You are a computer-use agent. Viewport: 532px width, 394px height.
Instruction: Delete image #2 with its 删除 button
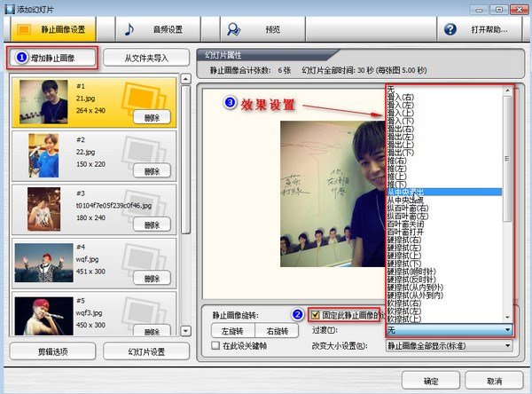152,171
